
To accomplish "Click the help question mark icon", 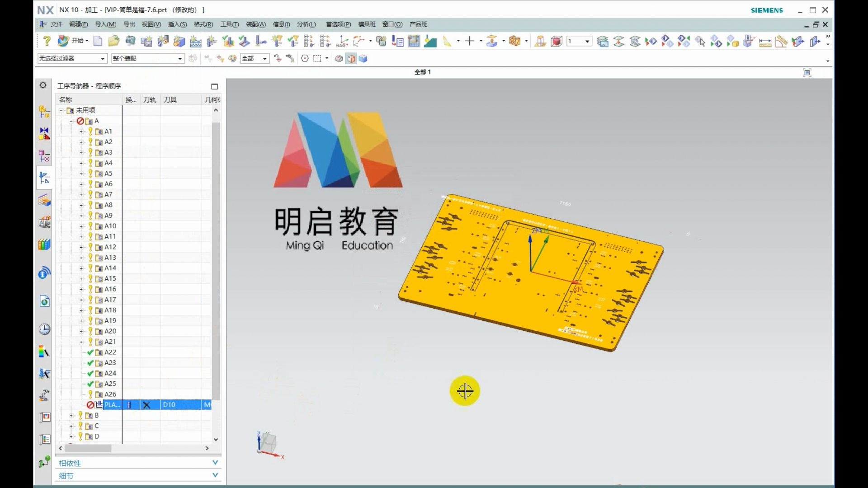I will coord(46,41).
